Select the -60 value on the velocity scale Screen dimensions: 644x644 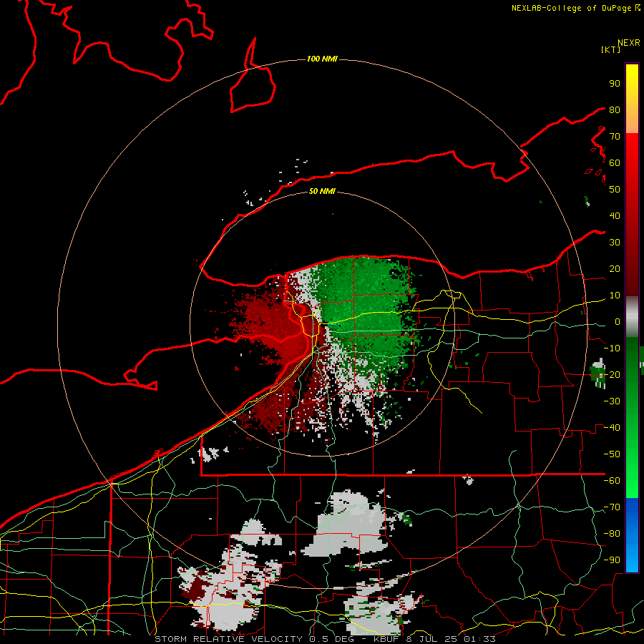tap(612, 481)
